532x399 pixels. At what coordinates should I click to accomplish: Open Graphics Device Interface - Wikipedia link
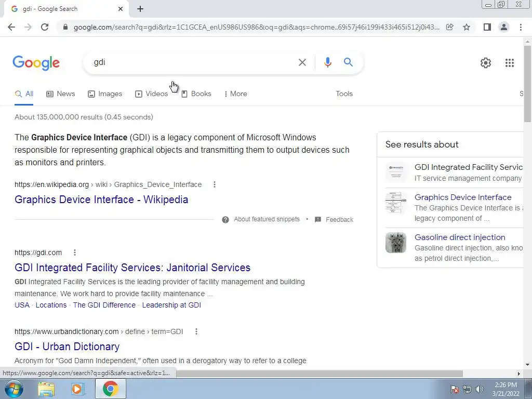coord(101,199)
